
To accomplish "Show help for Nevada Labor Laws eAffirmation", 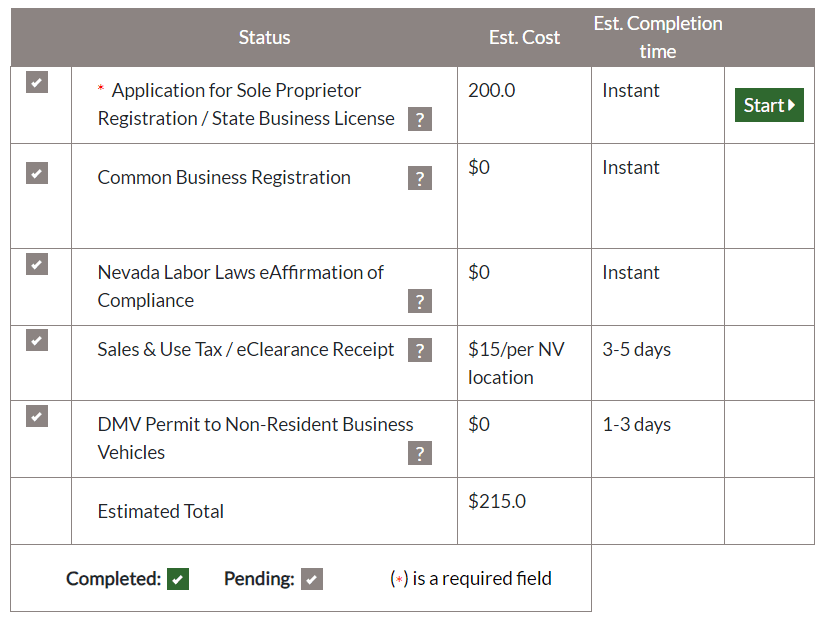I will point(419,301).
